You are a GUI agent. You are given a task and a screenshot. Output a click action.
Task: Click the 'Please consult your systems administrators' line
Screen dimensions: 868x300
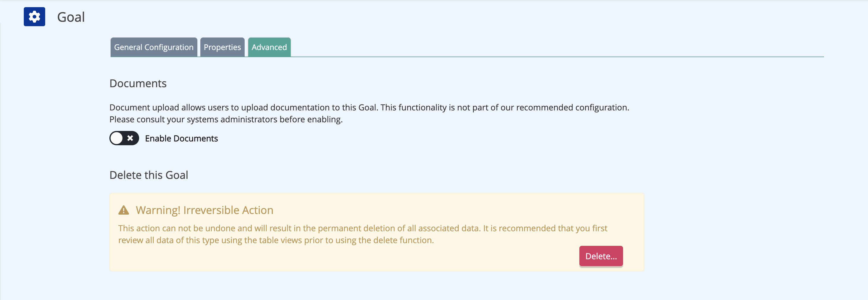226,119
